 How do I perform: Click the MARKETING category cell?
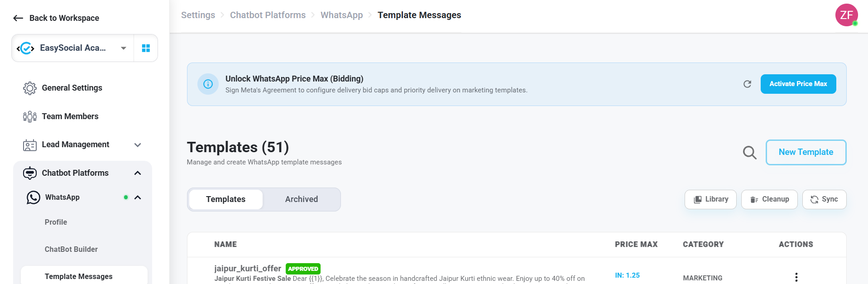pos(703,278)
